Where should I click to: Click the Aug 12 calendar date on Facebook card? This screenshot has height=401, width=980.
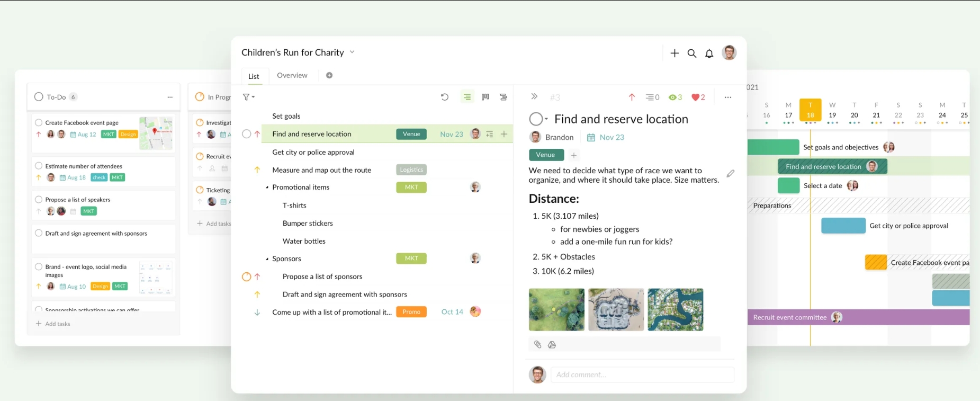tap(84, 135)
